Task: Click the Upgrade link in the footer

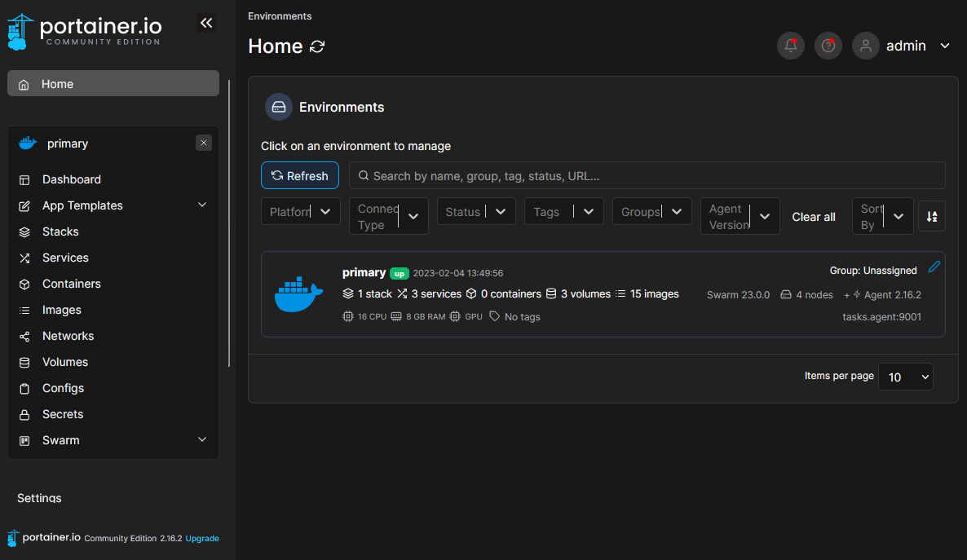Action: [202, 539]
